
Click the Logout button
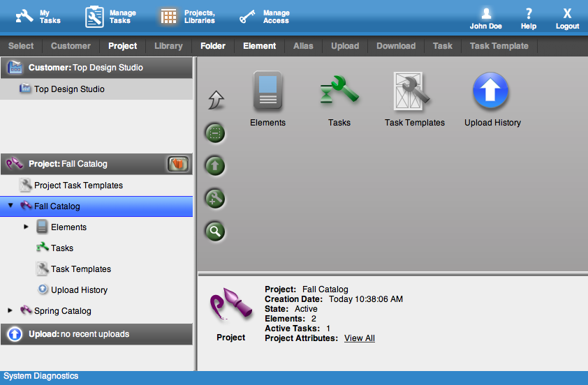click(567, 18)
